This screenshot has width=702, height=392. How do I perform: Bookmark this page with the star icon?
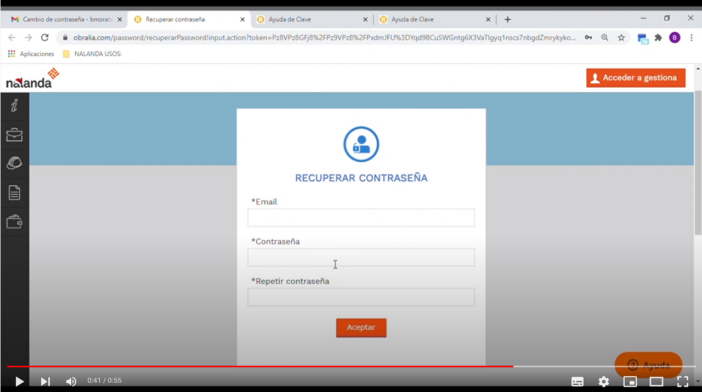pyautogui.click(x=621, y=38)
